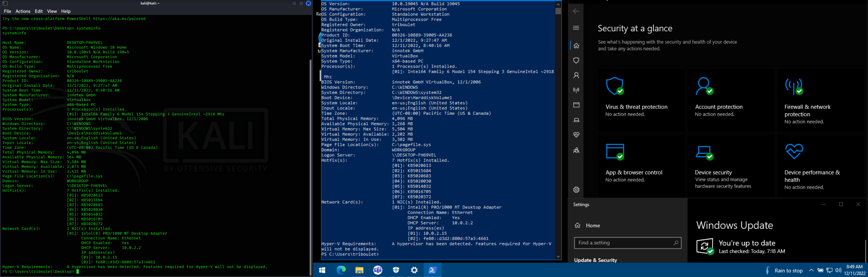Click the volume icon in system tray

pos(838,270)
